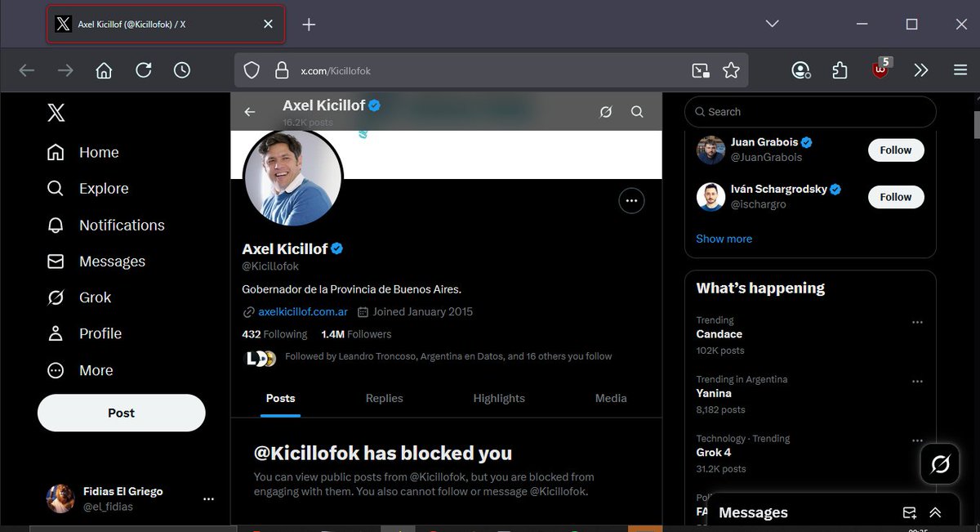
Task: Open Explore from the sidebar
Action: click(103, 188)
